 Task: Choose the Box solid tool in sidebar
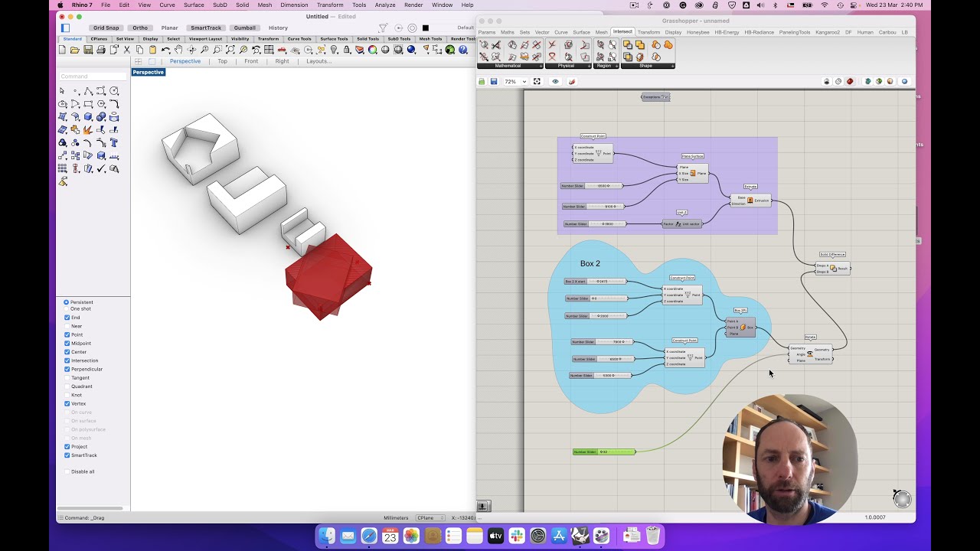[x=88, y=116]
